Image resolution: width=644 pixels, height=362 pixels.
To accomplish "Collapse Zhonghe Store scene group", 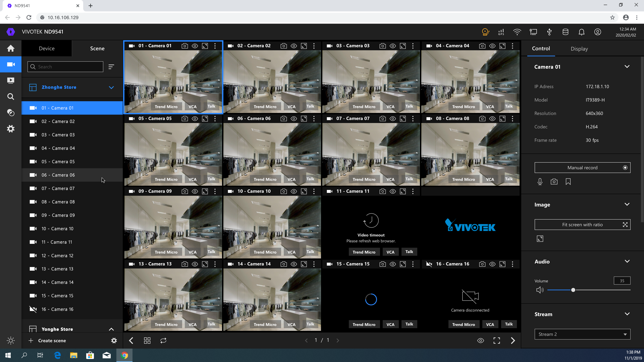I will (111, 87).
